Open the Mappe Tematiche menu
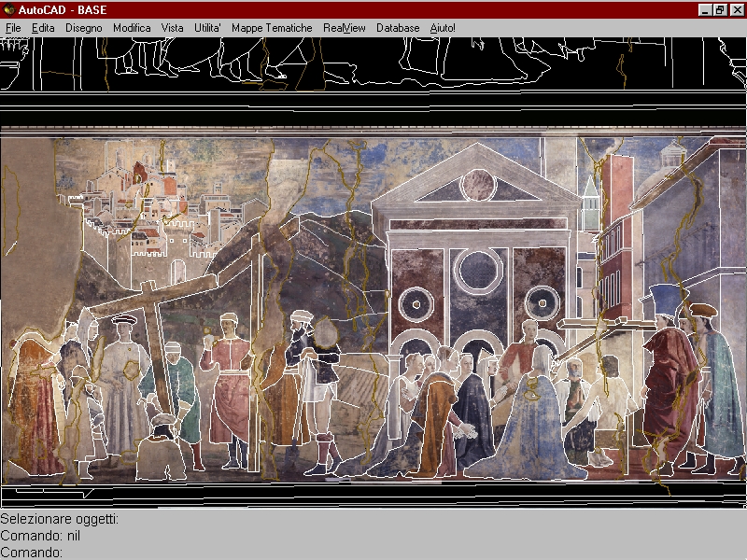 click(272, 28)
